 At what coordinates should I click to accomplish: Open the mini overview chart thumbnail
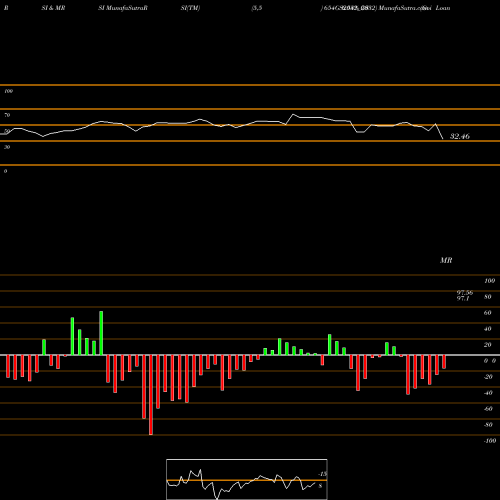click(247, 479)
